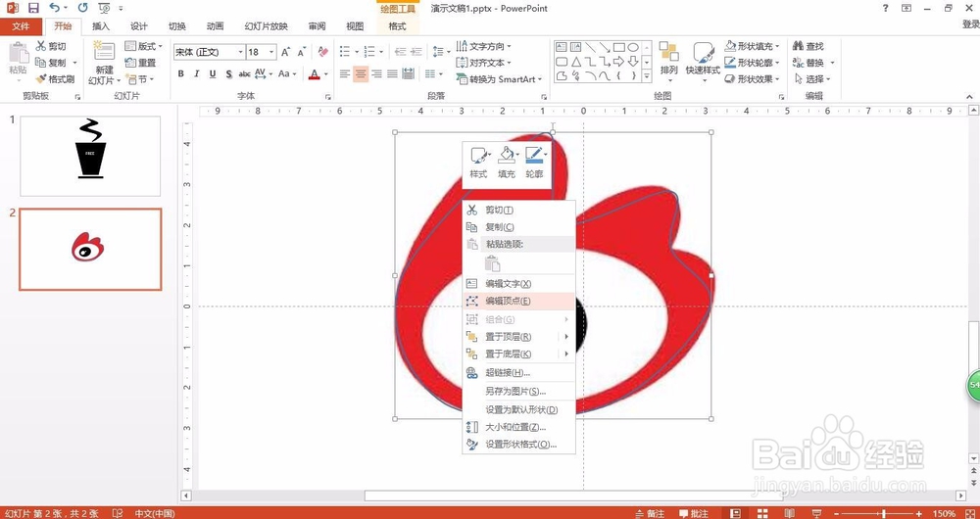The width and height of the screenshot is (980, 519).
Task: Switch to Normal view in status bar
Action: [x=736, y=513]
